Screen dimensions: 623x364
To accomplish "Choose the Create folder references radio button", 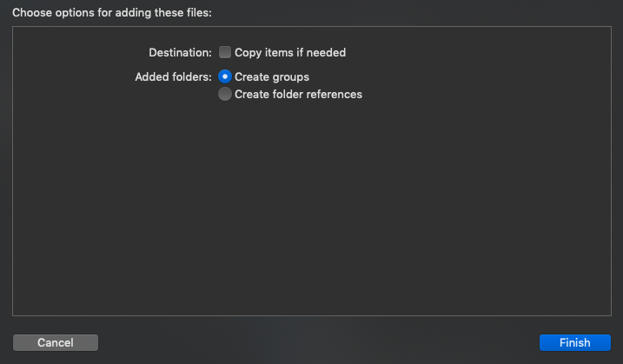I will pos(225,94).
